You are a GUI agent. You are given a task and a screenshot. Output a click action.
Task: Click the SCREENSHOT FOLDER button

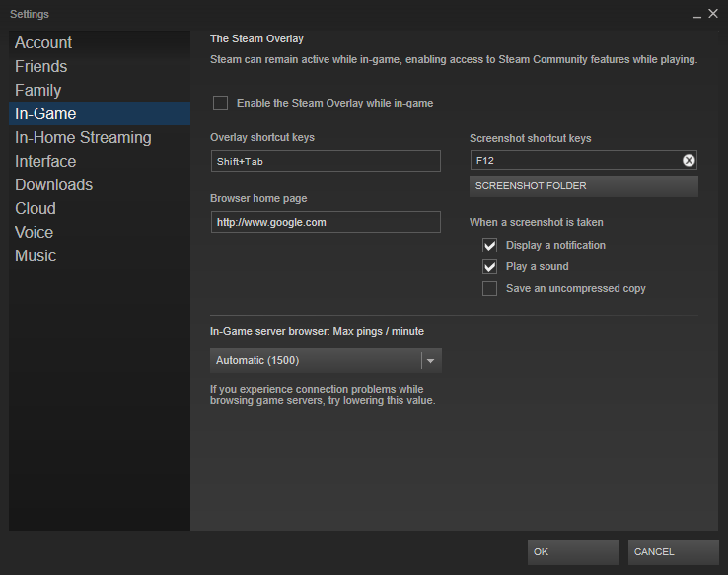tap(584, 186)
